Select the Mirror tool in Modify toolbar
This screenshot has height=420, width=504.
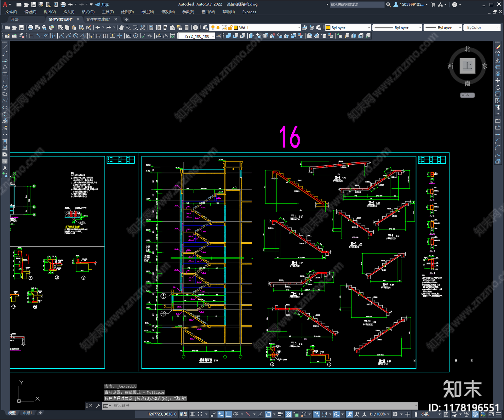point(498,60)
